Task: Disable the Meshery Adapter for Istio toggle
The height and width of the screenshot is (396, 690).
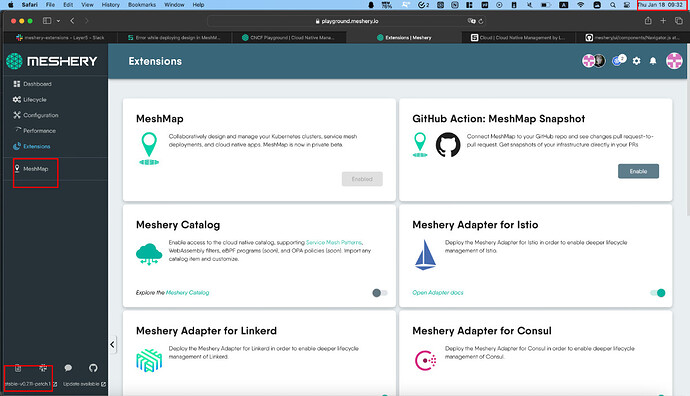Action: click(x=658, y=293)
